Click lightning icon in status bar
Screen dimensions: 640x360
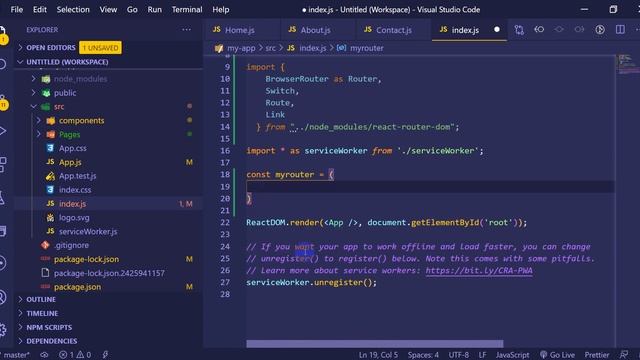(105, 355)
